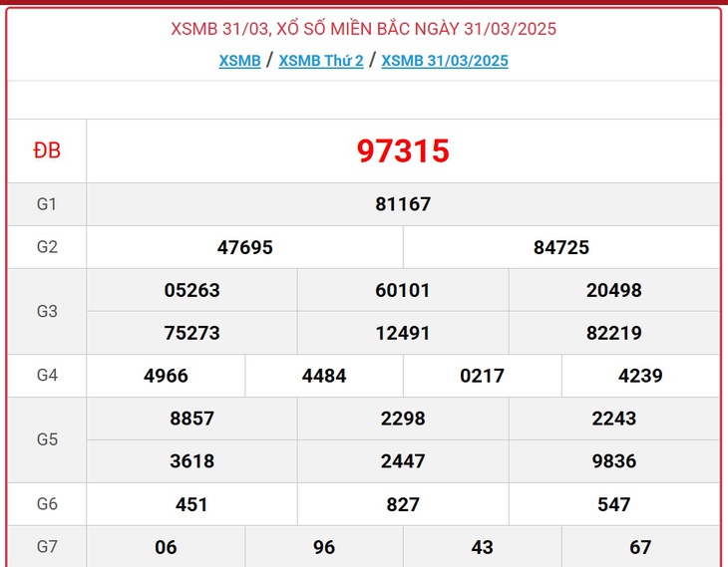Select G7 result 96

click(324, 547)
